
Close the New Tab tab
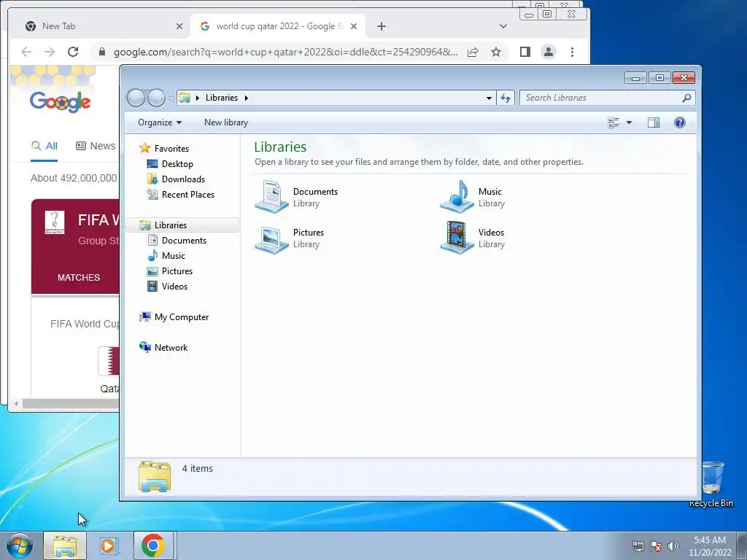(x=179, y=26)
